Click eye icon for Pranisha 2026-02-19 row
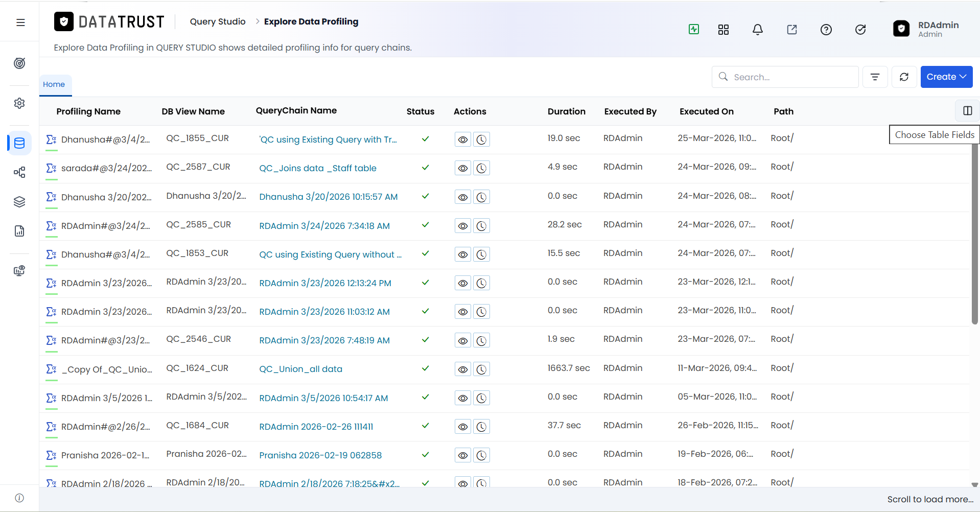 [463, 455]
